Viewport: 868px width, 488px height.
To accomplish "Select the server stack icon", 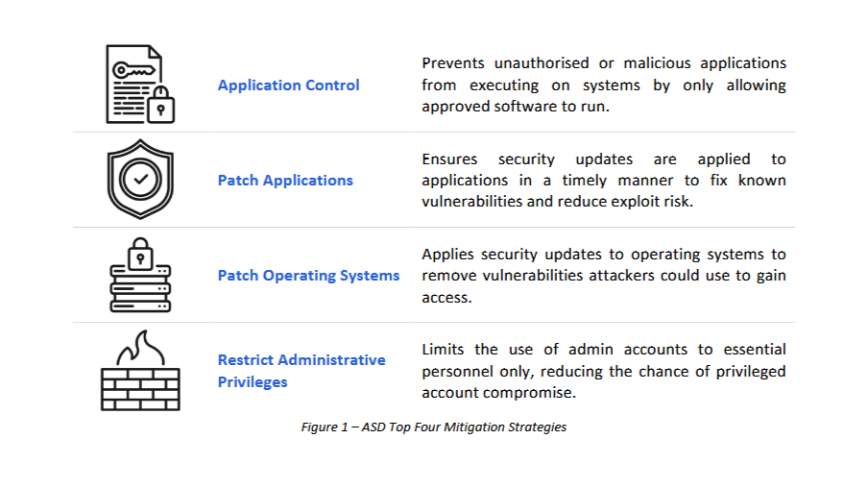I will click(141, 278).
